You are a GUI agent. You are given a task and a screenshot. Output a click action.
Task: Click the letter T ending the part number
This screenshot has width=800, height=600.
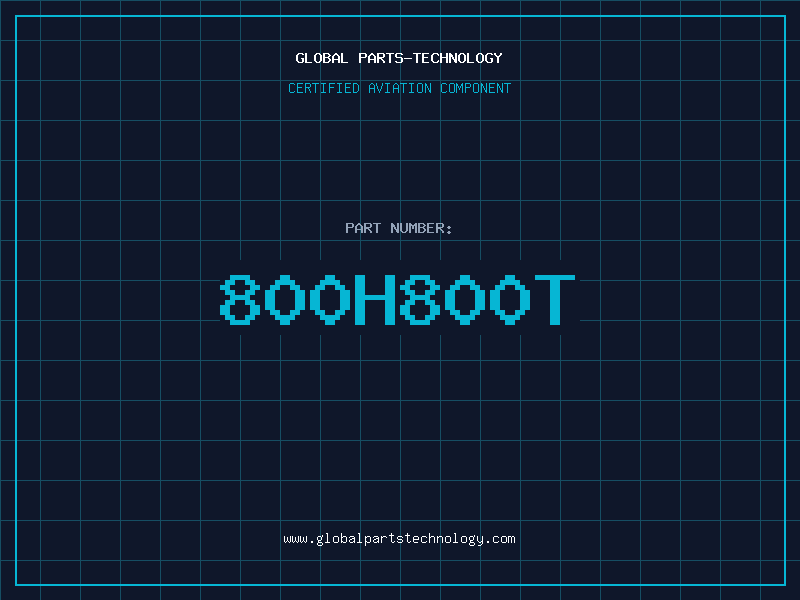click(555, 299)
